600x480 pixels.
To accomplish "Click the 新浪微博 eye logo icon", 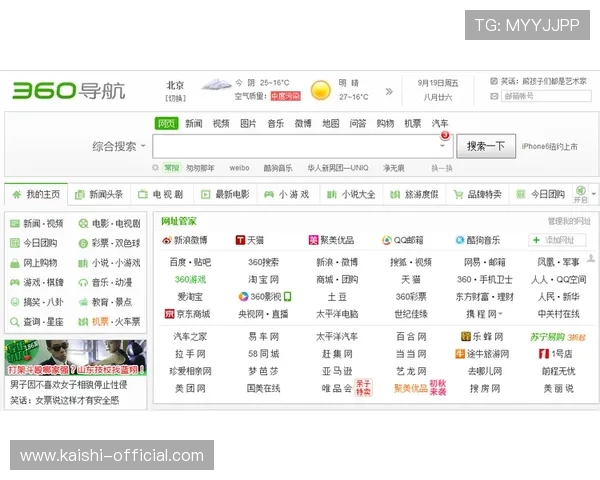I will tap(167, 240).
